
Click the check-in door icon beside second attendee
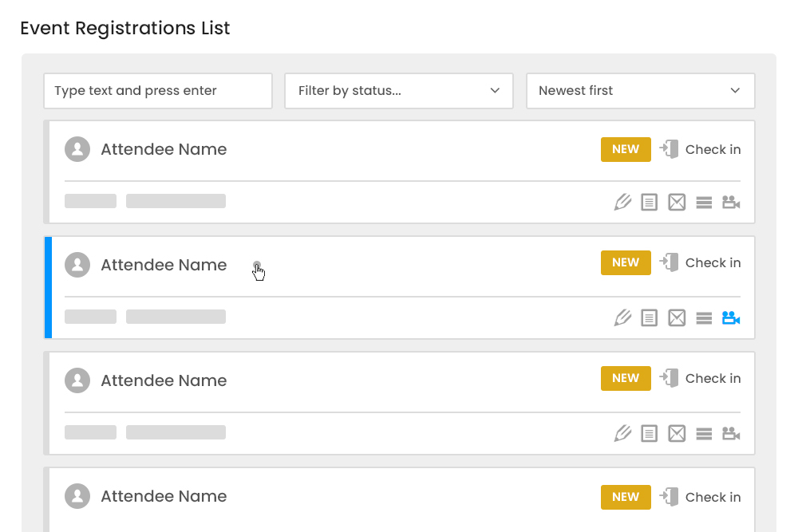pos(669,262)
